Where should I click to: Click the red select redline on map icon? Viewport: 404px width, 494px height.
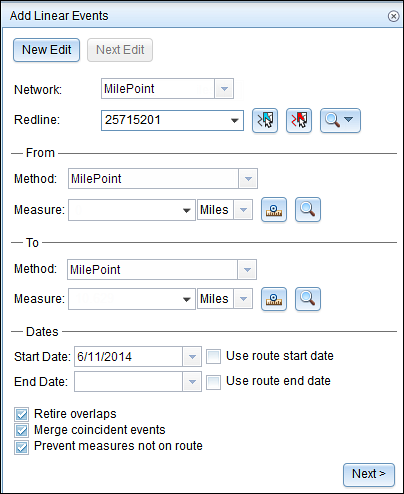[x=299, y=120]
